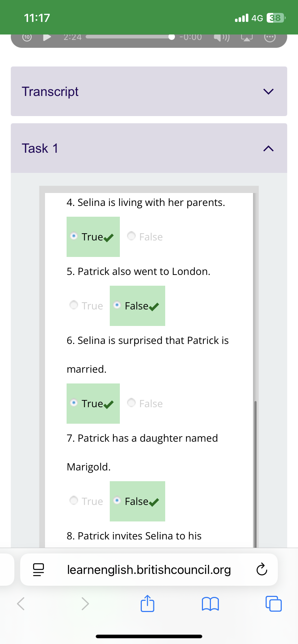
Task: Tap the Safari share icon
Action: 148,603
